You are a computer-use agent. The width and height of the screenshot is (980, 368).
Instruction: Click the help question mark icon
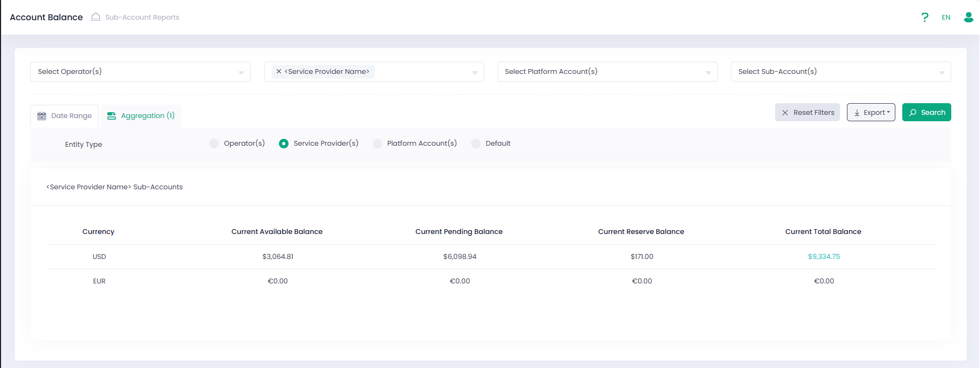tap(925, 18)
